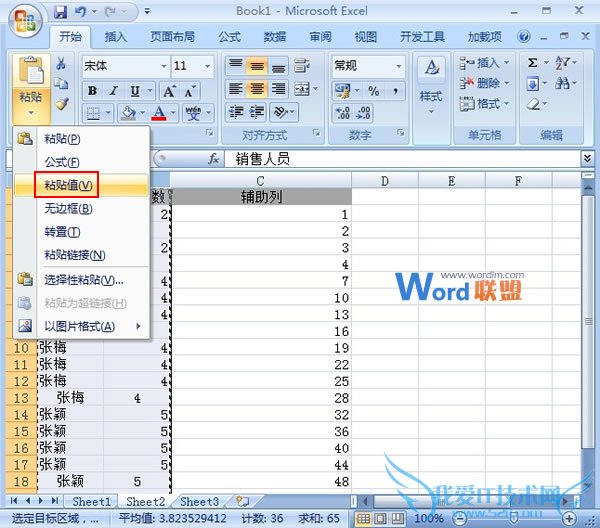Apply red font color A
The image size is (600, 528).
159,113
